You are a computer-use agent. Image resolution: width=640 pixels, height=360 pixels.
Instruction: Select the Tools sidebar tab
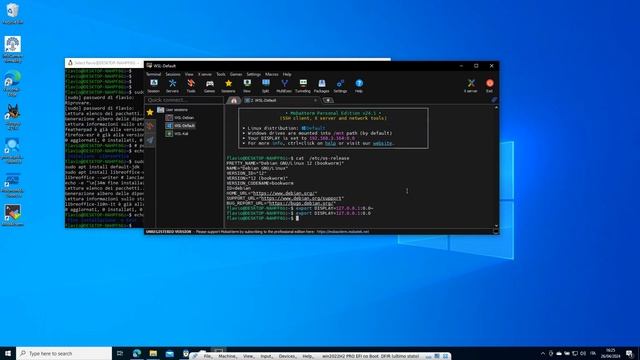click(x=150, y=126)
